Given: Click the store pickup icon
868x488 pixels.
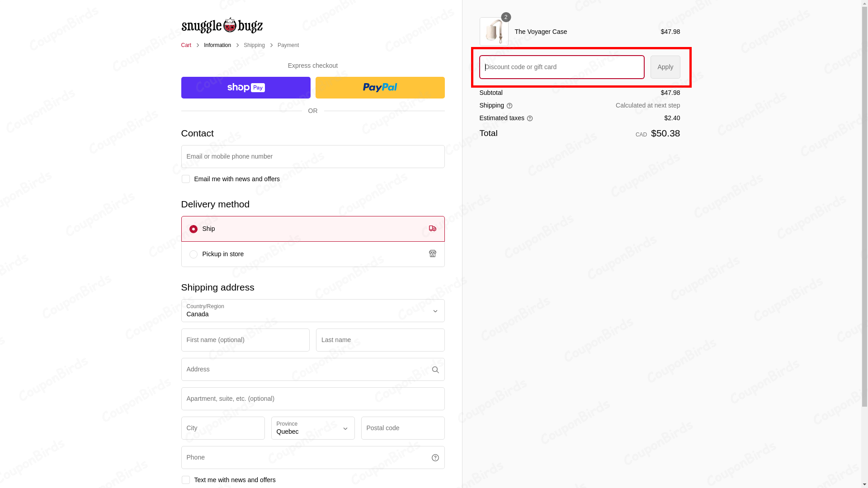Looking at the screenshot, I should (x=433, y=254).
